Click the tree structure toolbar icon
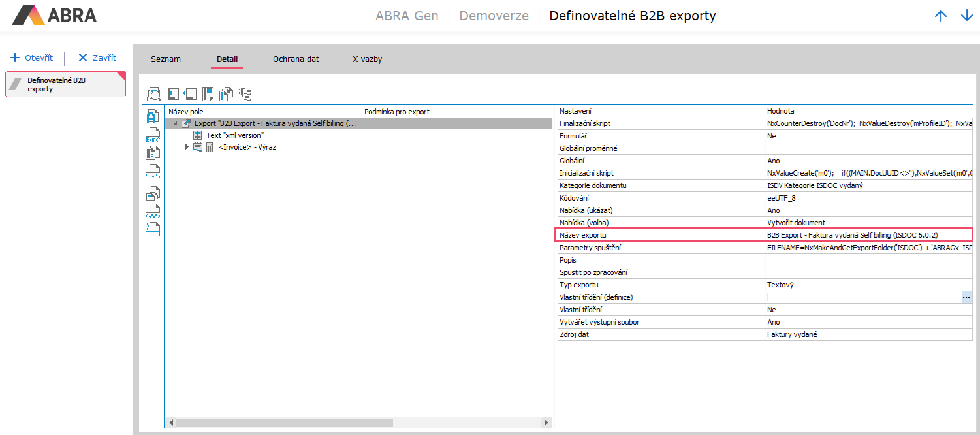Image resolution: width=980 pixels, height=435 pixels. [244, 94]
